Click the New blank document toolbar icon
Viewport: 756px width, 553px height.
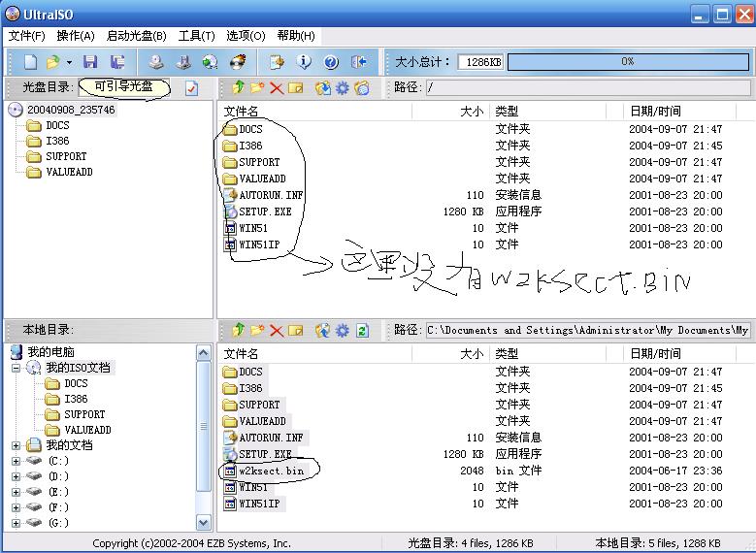click(30, 62)
